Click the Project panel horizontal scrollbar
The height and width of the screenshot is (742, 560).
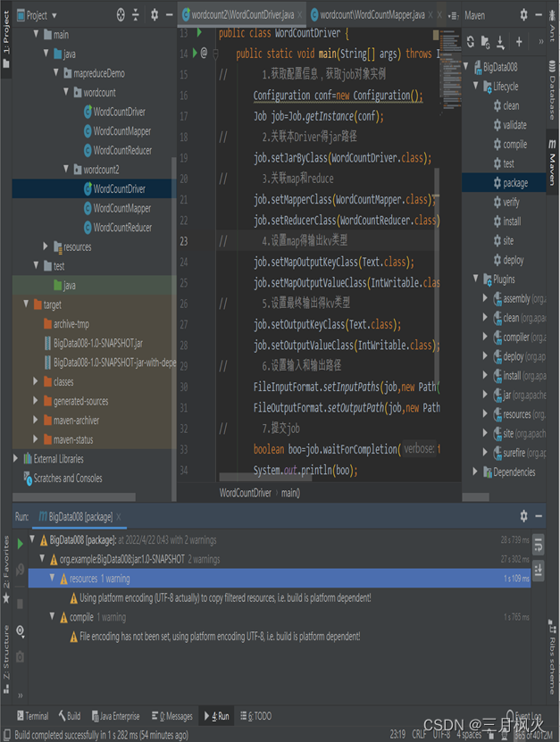pyautogui.click(x=74, y=496)
